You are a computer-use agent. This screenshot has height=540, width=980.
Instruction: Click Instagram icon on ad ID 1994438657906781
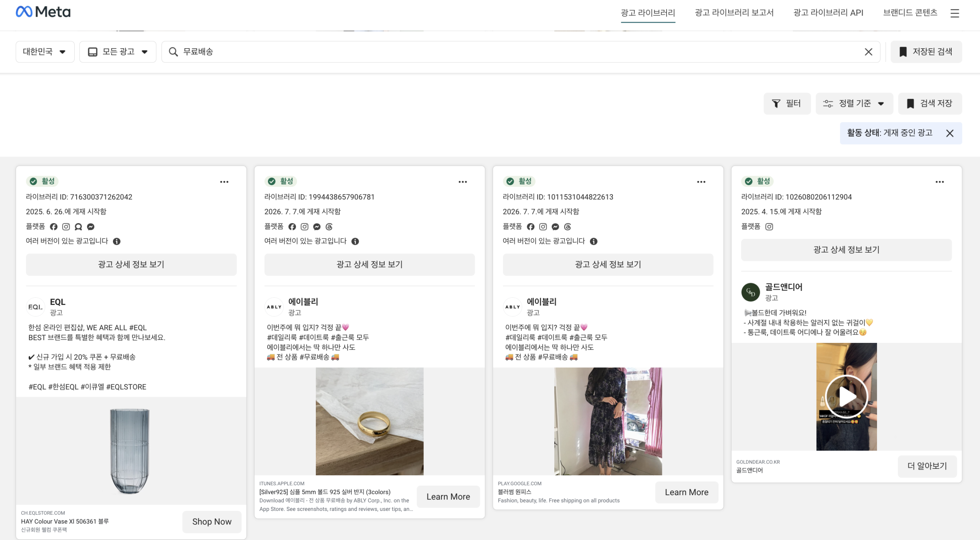point(304,227)
